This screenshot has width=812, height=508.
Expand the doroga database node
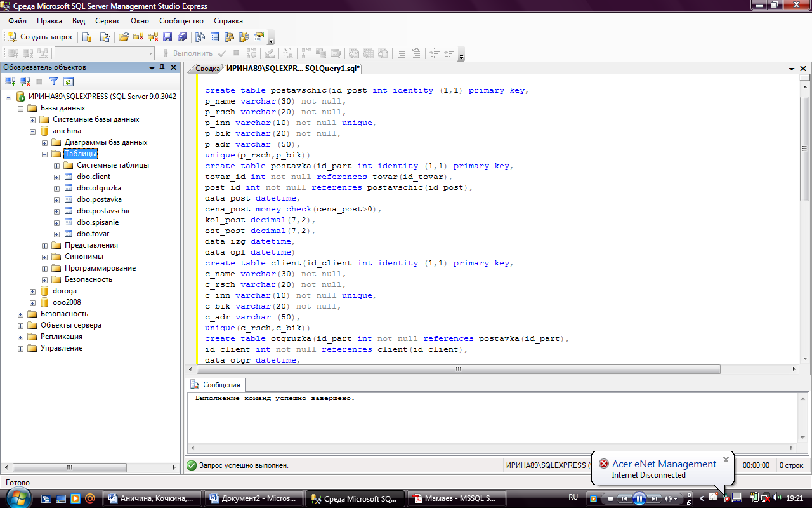coord(33,291)
